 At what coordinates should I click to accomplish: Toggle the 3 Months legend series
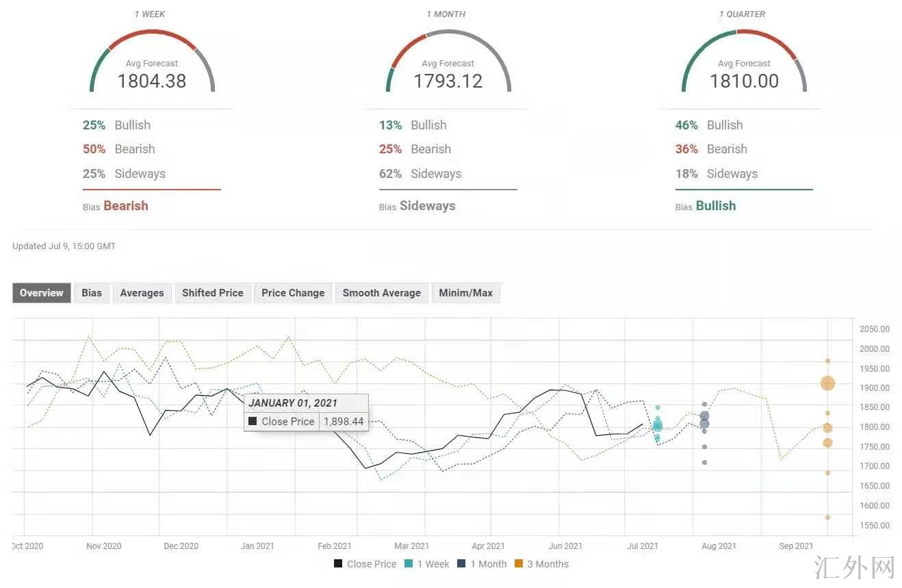[x=541, y=564]
